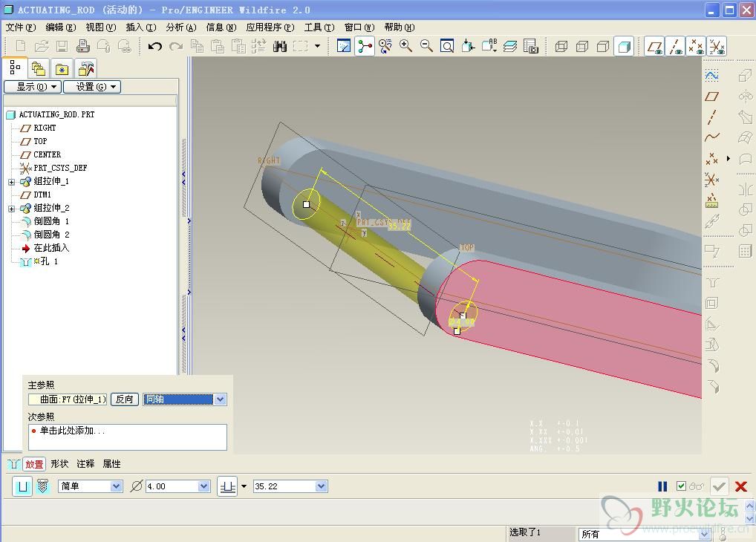Click the zoom out magnifier icon
Viewport: 756px width, 542px height.
pyautogui.click(x=426, y=46)
